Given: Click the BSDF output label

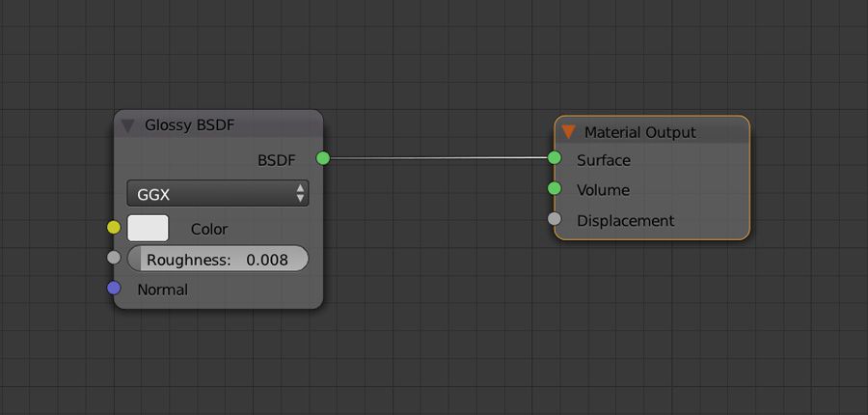Looking at the screenshot, I should point(276,160).
